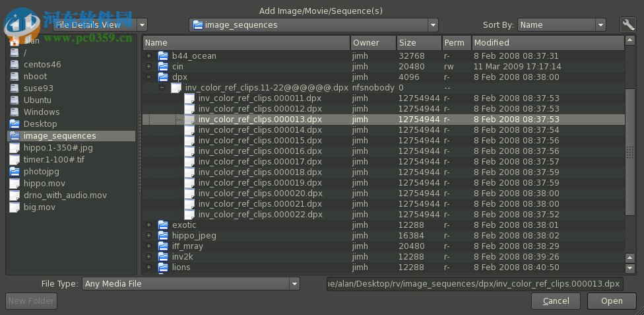Click the inv2k folder icon
Image resolution: width=644 pixels, height=315 pixels.
pyautogui.click(x=163, y=257)
